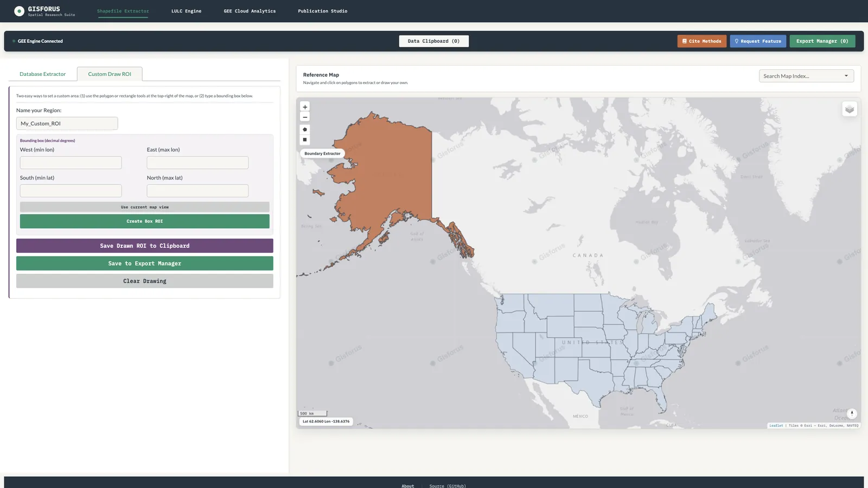
Task: Click the Cite Methods button
Action: 701,41
